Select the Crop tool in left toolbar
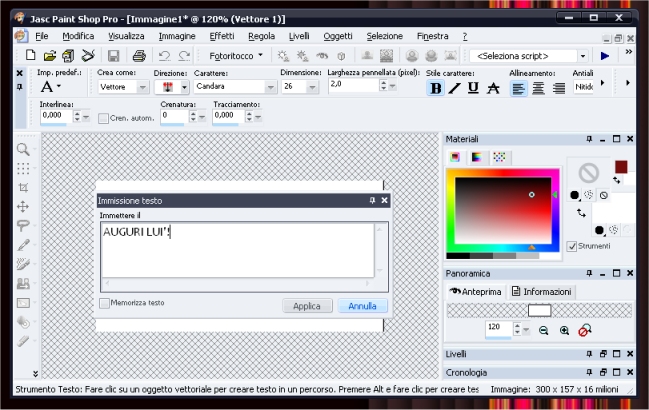The image size is (649, 410). 22,187
